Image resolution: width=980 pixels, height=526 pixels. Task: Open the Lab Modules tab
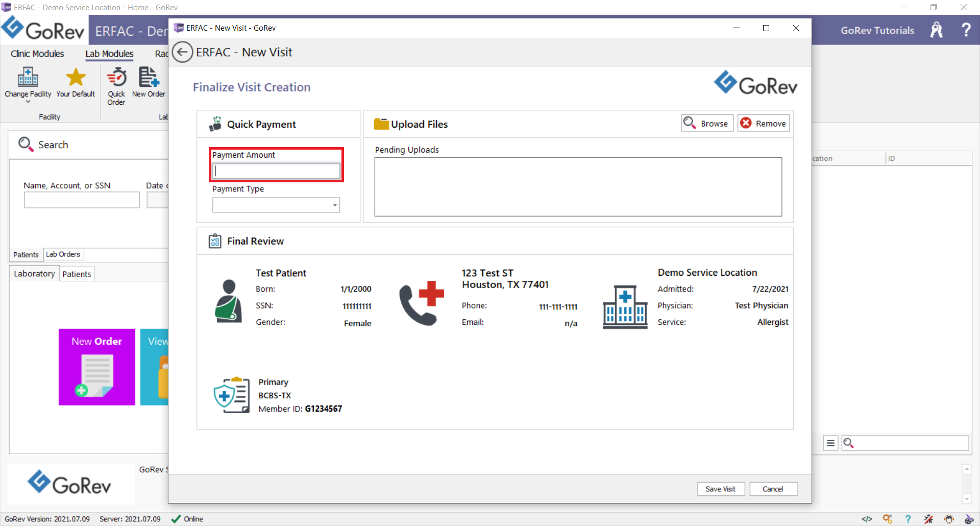tap(109, 54)
